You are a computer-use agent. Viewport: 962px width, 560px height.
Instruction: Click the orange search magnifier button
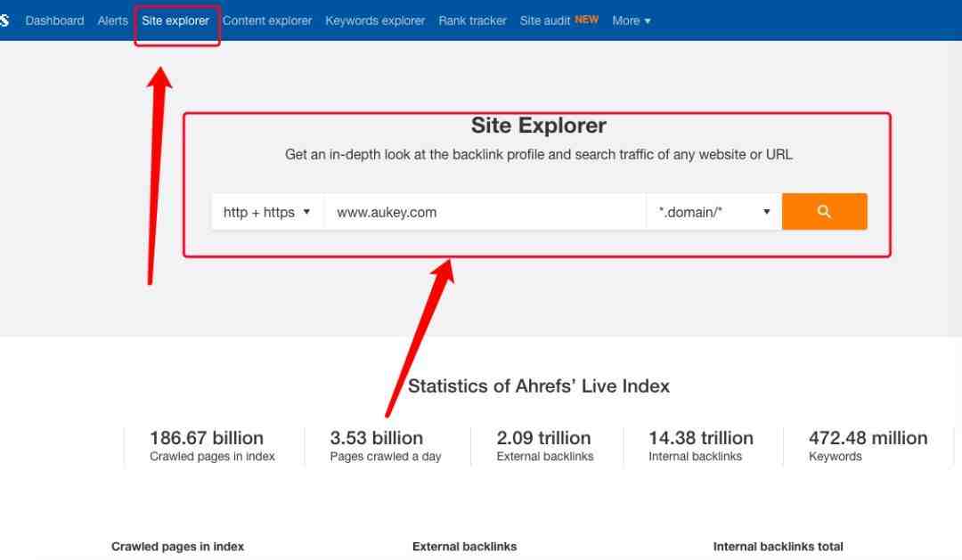point(824,212)
